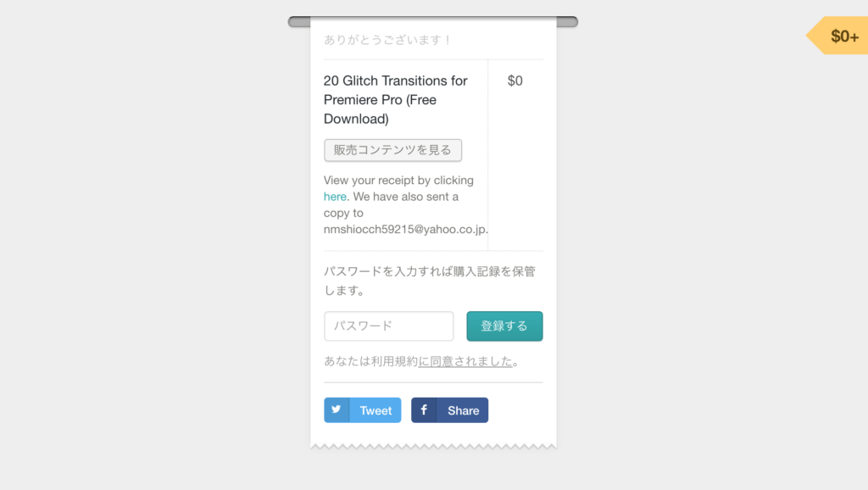
Task: Click the nmshiocch59215@yahoo.co.jp email address
Action: coord(405,229)
